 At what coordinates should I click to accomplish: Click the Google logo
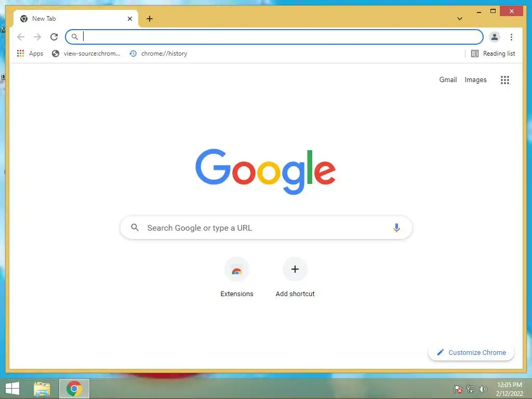265,171
